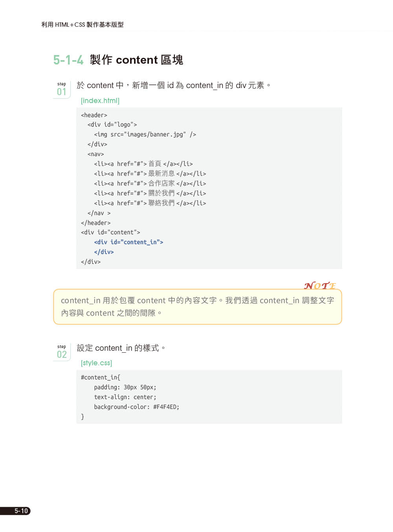Click the step 02 badge
Image resolution: width=393 pixels, height=532 pixels.
pos(62,352)
